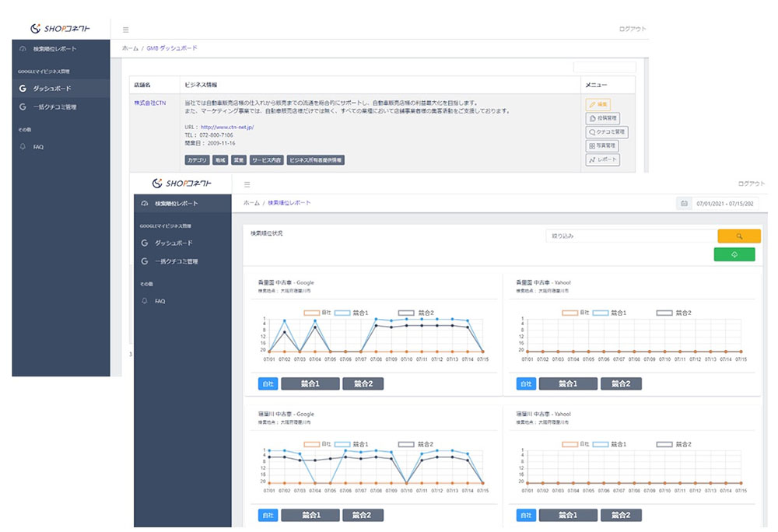Open レポート with the chart icon
The height and width of the screenshot is (532, 778).
tap(602, 159)
